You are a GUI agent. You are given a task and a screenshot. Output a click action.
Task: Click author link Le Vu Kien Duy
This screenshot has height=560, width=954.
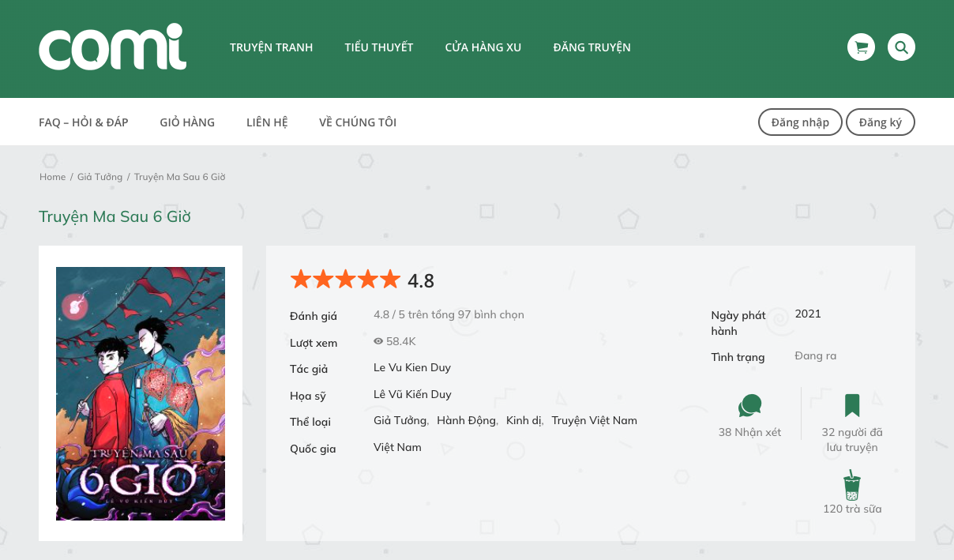pos(412,367)
